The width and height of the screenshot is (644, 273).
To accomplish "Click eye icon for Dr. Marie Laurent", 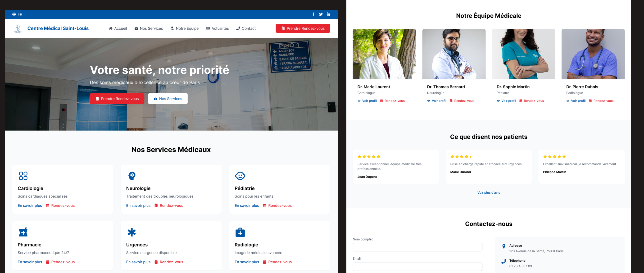I will coord(359,101).
